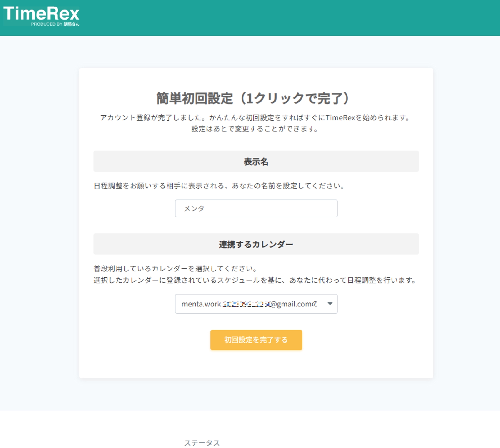500x448 pixels.
Task: Click the 連携するカレンダー section heading
Action: [x=256, y=244]
